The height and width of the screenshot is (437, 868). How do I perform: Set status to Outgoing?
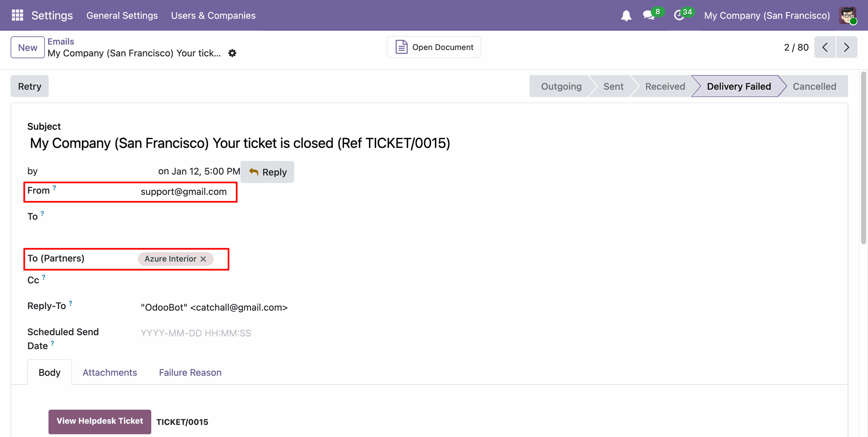point(561,86)
